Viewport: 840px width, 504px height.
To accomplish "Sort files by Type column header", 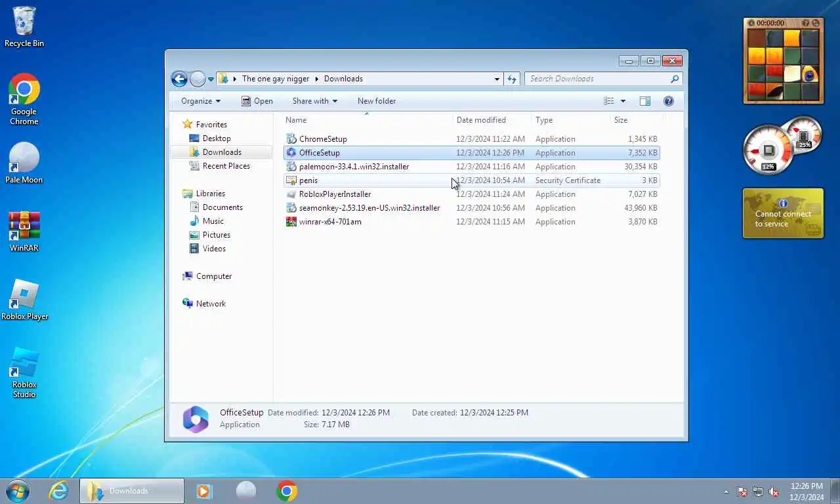I will coord(571,120).
